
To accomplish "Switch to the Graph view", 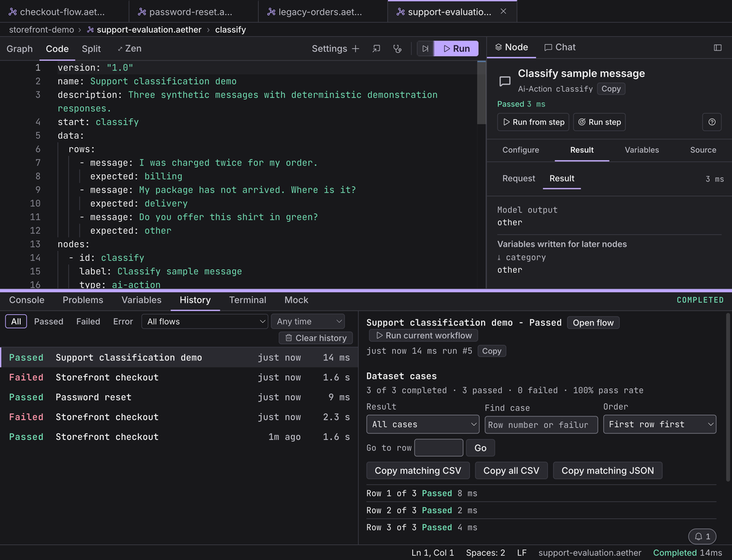I will point(20,48).
